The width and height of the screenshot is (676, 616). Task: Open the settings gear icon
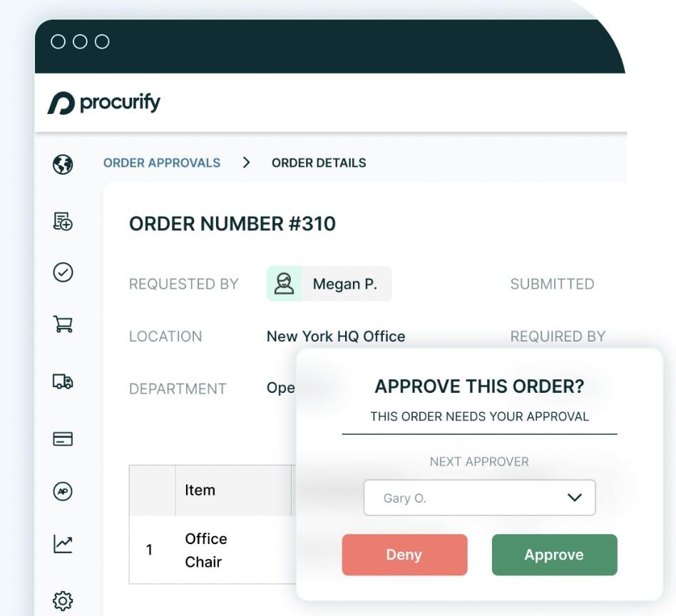pyautogui.click(x=63, y=601)
